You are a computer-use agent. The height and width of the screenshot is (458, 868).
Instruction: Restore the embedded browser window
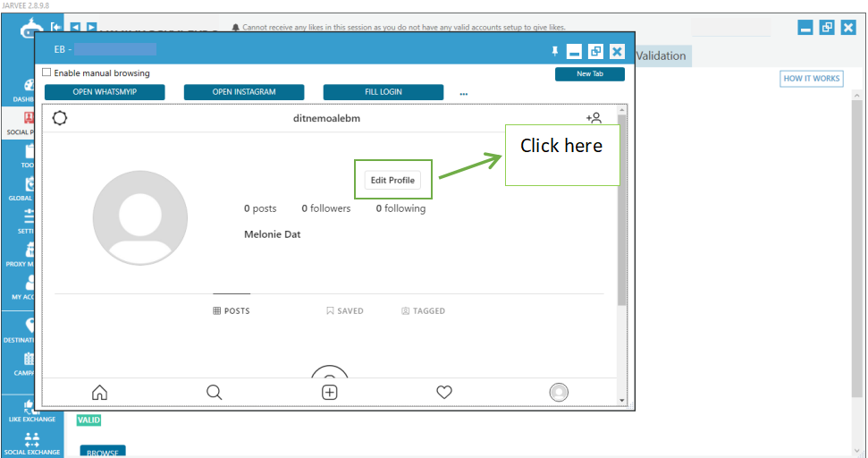click(x=595, y=52)
